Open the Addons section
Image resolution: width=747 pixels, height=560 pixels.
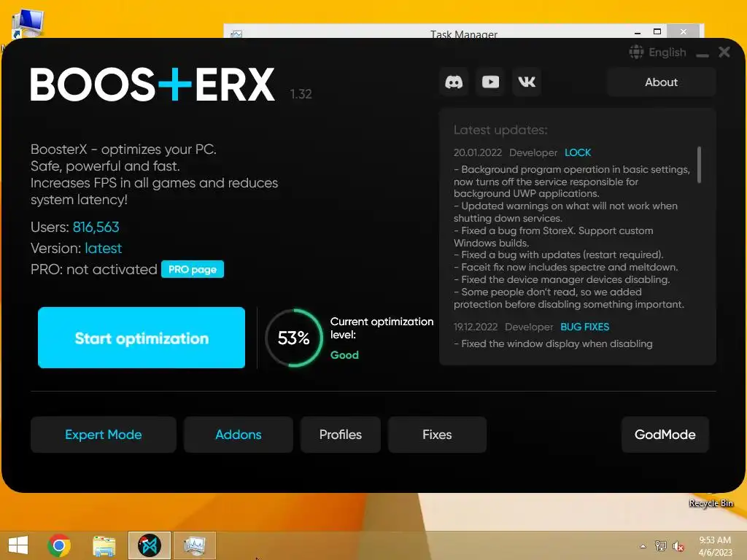[x=239, y=435]
